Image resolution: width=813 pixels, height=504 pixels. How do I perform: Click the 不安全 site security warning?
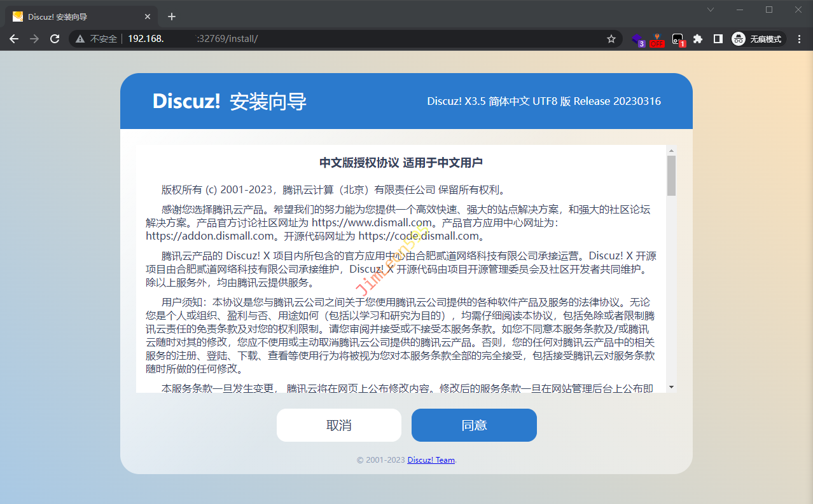pyautogui.click(x=97, y=39)
